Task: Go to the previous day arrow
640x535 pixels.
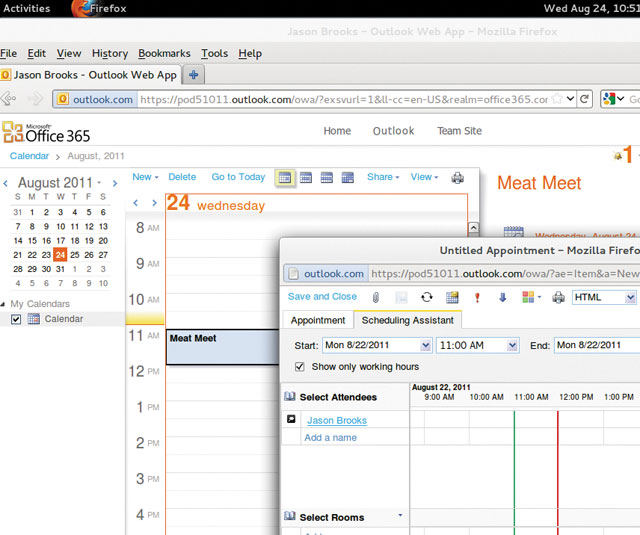Action: [x=136, y=203]
